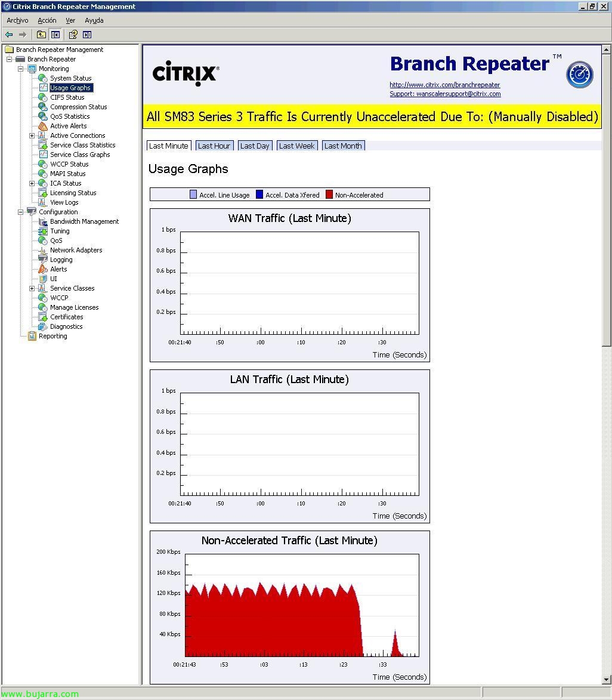
Task: Select the QoS configuration item
Action: 56,240
